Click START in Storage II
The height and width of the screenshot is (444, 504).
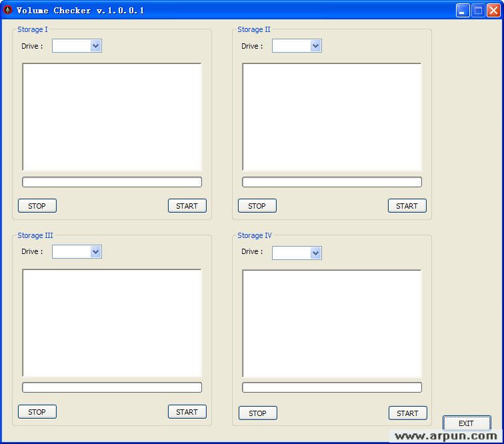click(x=407, y=206)
